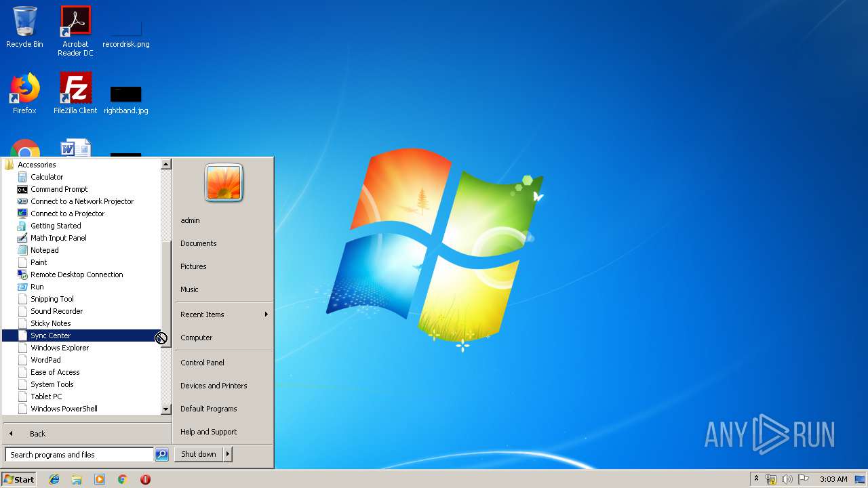Open Connect to a Network Projector
The image size is (868, 488).
pyautogui.click(x=81, y=201)
